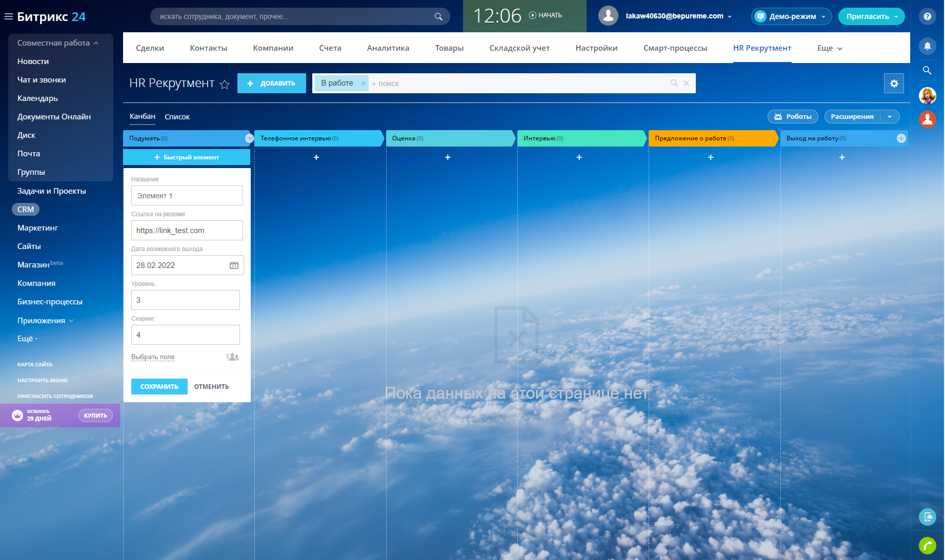Add HR Рекрутмент to favorites with star

click(225, 85)
